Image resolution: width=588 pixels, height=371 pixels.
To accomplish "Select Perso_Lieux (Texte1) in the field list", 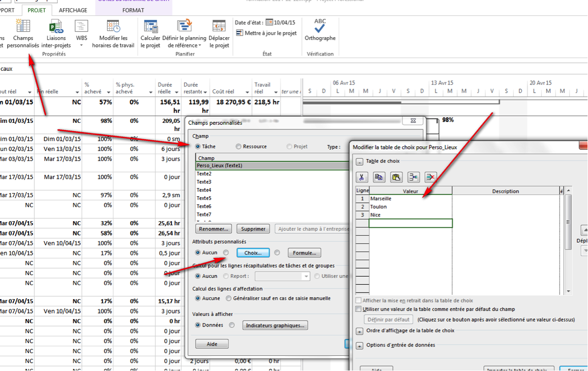I will click(x=273, y=165).
